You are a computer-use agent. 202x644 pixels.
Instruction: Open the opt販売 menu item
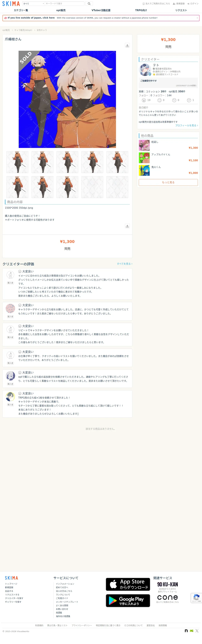61,10
